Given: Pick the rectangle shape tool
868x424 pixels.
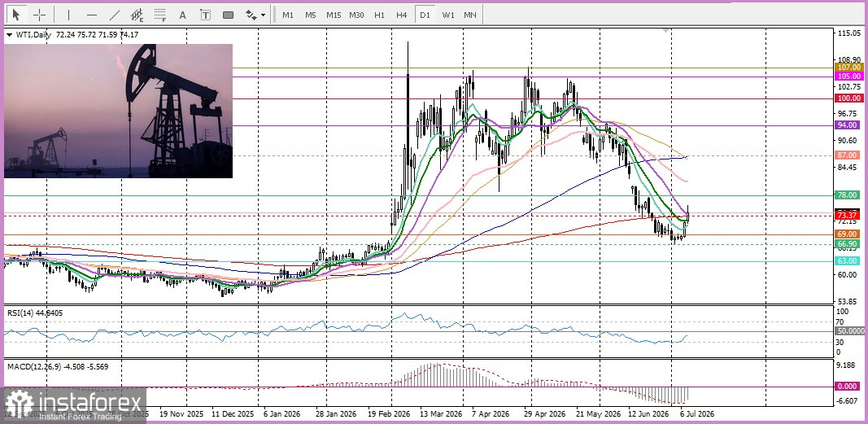Looking at the screenshot, I should (x=228, y=15).
